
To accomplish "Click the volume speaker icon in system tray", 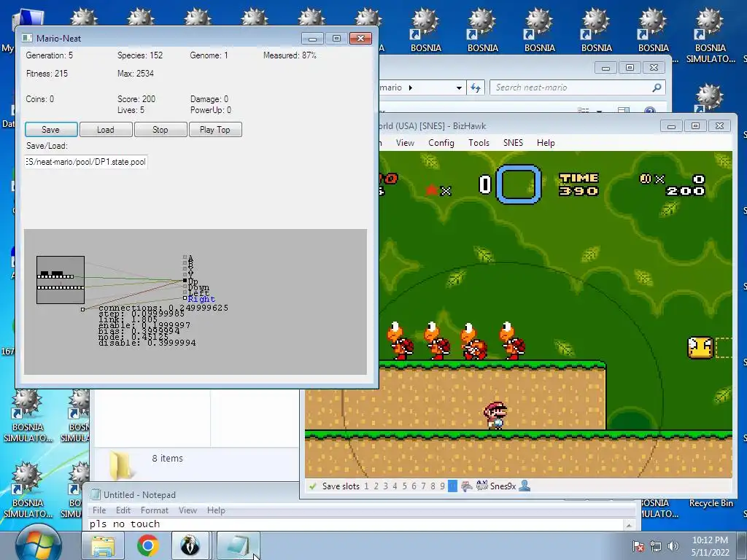I will point(673,546).
